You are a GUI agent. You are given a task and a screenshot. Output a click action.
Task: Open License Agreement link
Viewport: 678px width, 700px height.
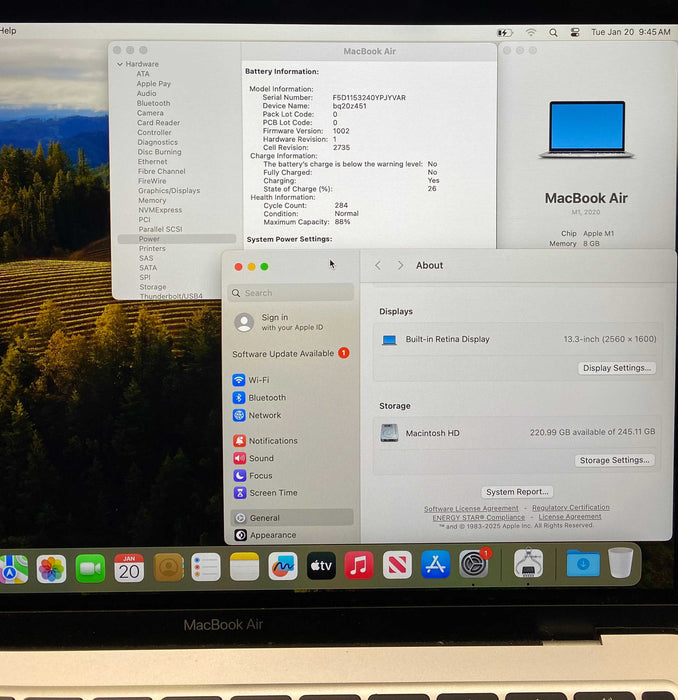click(570, 517)
